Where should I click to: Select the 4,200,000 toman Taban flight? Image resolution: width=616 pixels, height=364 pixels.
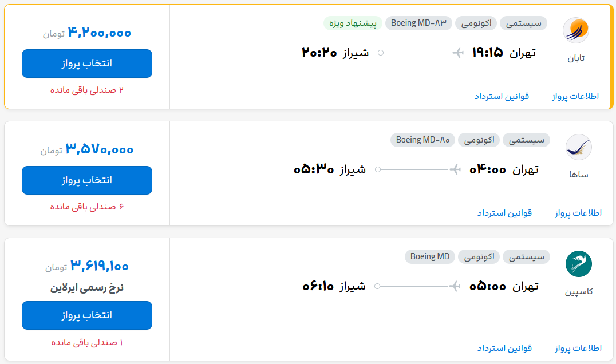tap(87, 64)
